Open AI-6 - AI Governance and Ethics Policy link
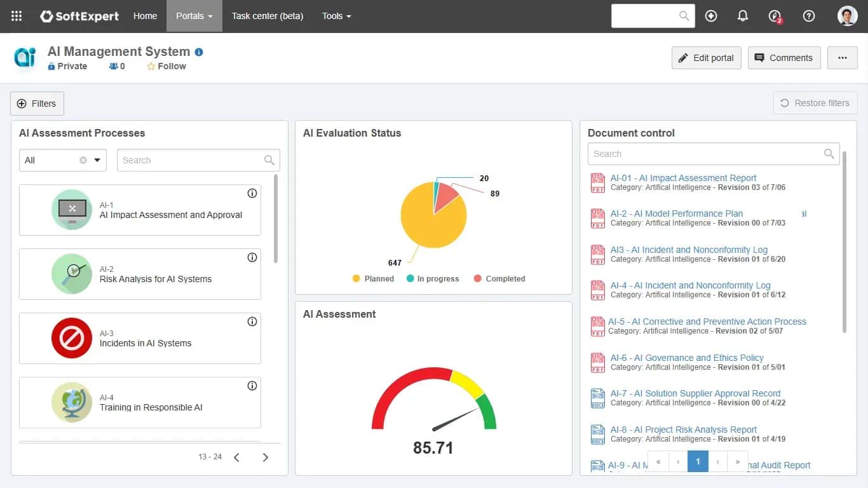The height and width of the screenshot is (488, 868). (x=687, y=358)
